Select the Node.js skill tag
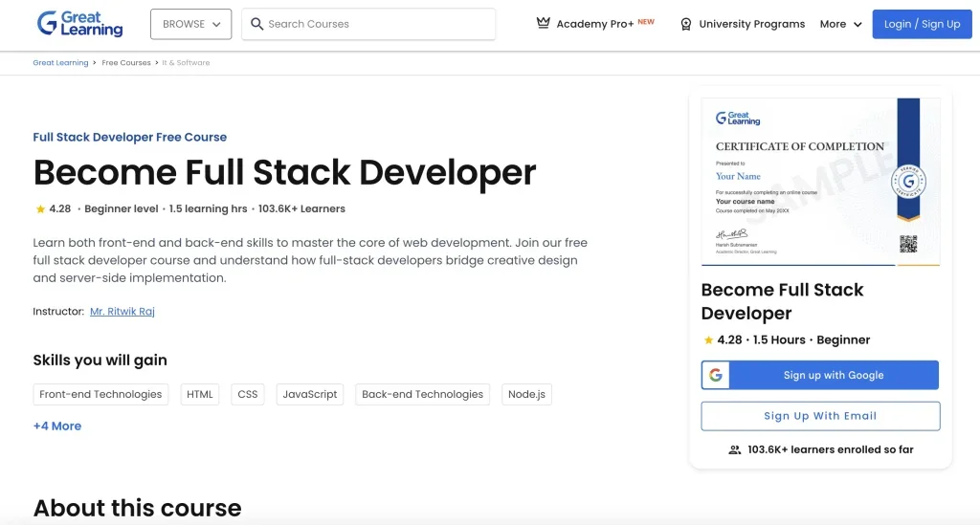Image resolution: width=980 pixels, height=525 pixels. tap(527, 395)
